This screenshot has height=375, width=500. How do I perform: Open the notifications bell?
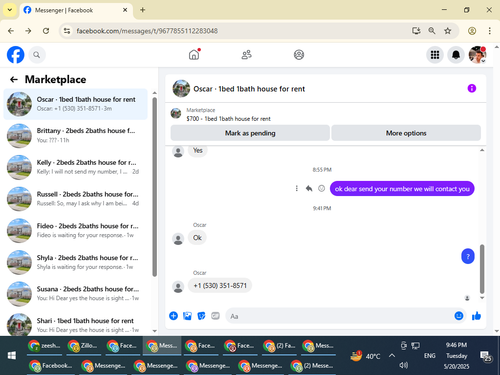(x=456, y=55)
